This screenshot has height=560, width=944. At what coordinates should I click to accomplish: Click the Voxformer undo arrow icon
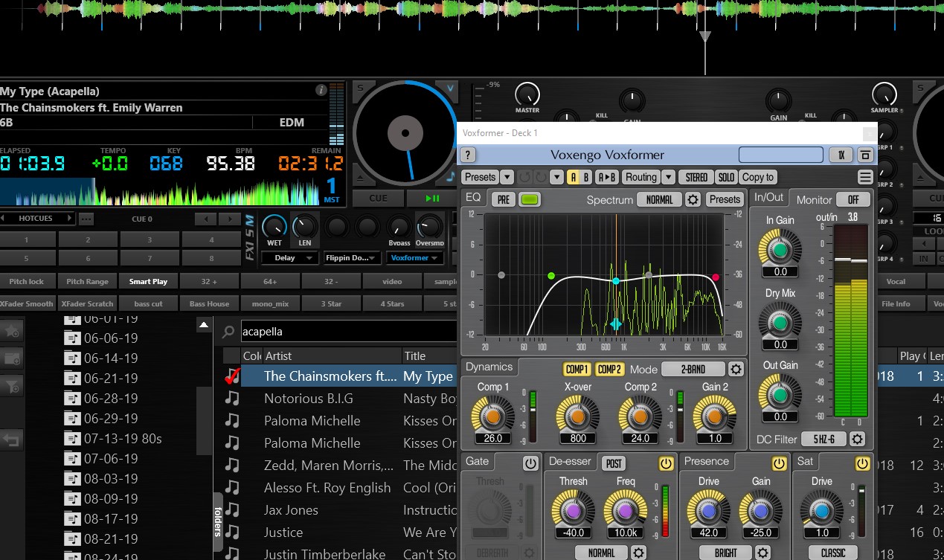point(524,177)
